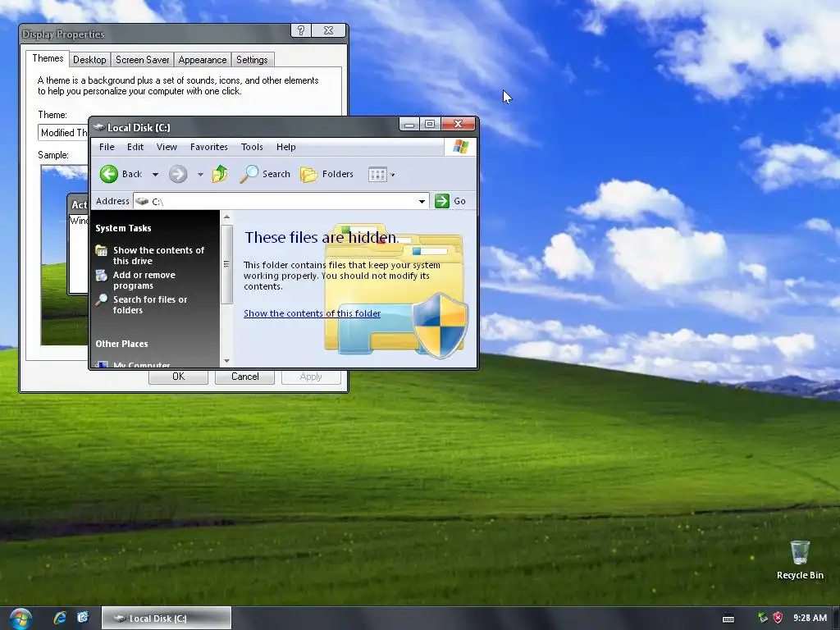The height and width of the screenshot is (630, 840).
Task: Select Show the contents of this drive
Action: (158, 256)
